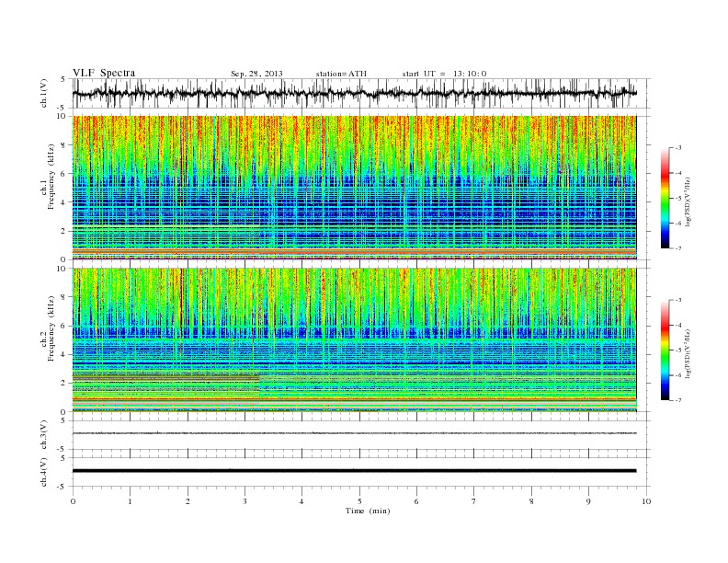Image resolution: width=728 pixels, height=563 pixels.
Task: Click the "7" time axis tick label
Action: click(474, 501)
